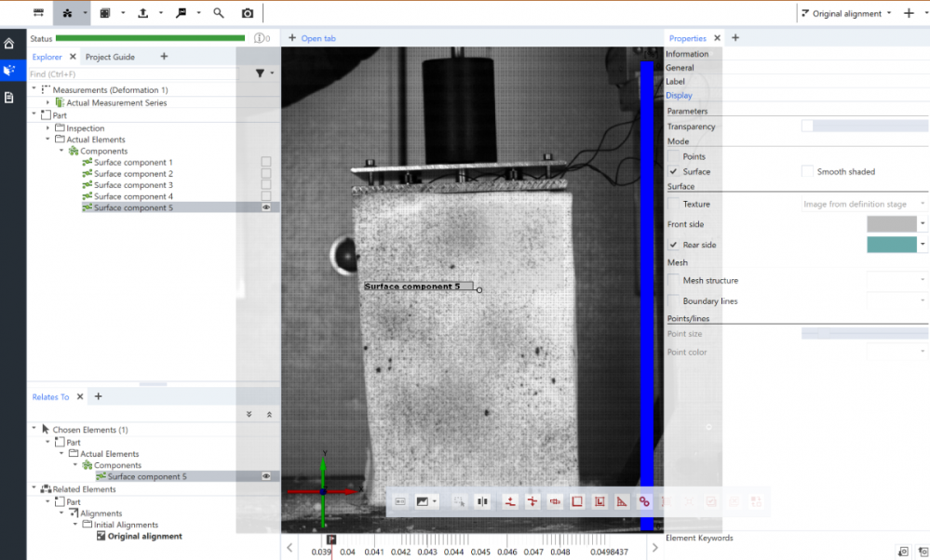Uncheck the Rear side checkbox
This screenshot has width=930, height=560.
pos(674,245)
